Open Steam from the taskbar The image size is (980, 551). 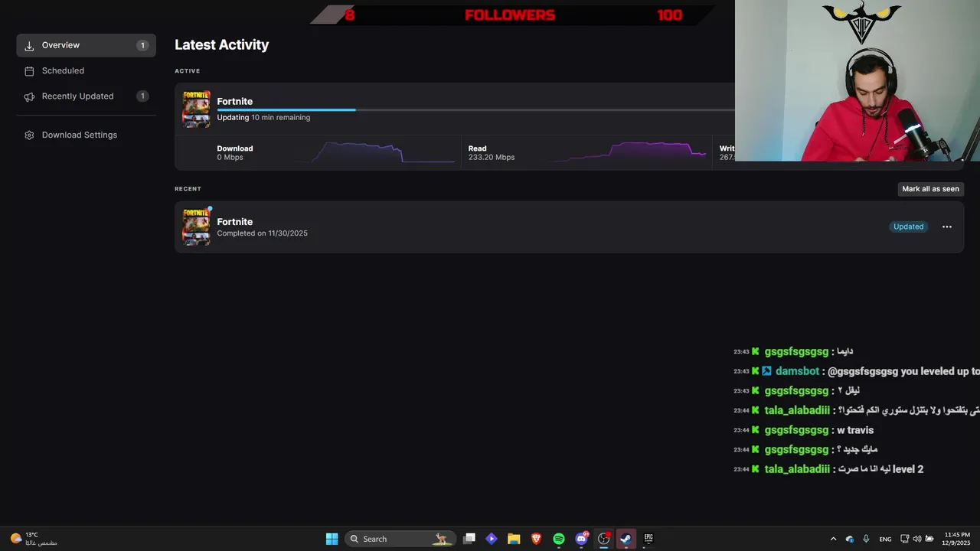[626, 539]
